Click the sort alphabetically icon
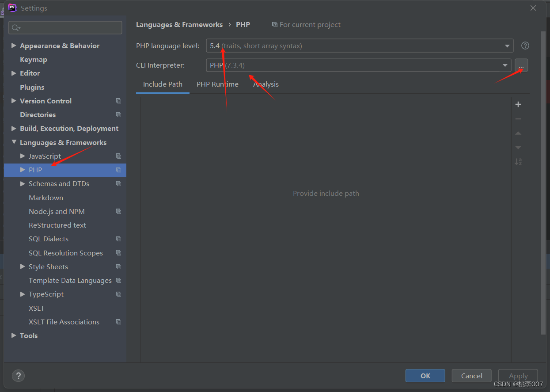The width and height of the screenshot is (550, 392). point(518,162)
